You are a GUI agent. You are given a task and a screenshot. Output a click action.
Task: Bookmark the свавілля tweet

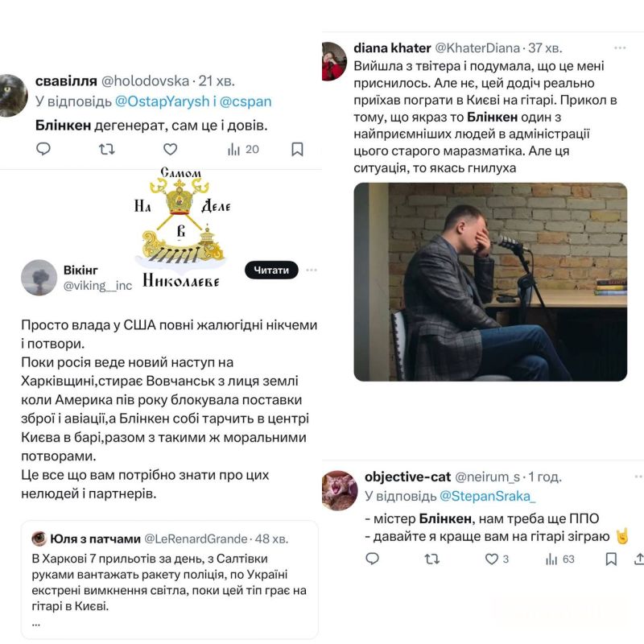pyautogui.click(x=297, y=149)
